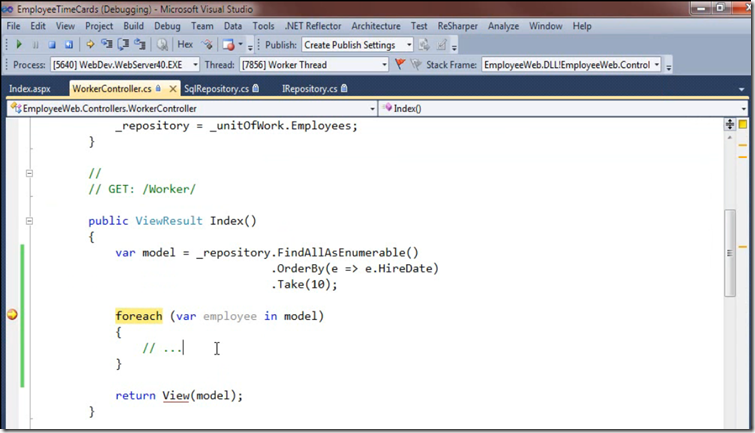
Task: Click the Publish Web icon
Action: [424, 45]
